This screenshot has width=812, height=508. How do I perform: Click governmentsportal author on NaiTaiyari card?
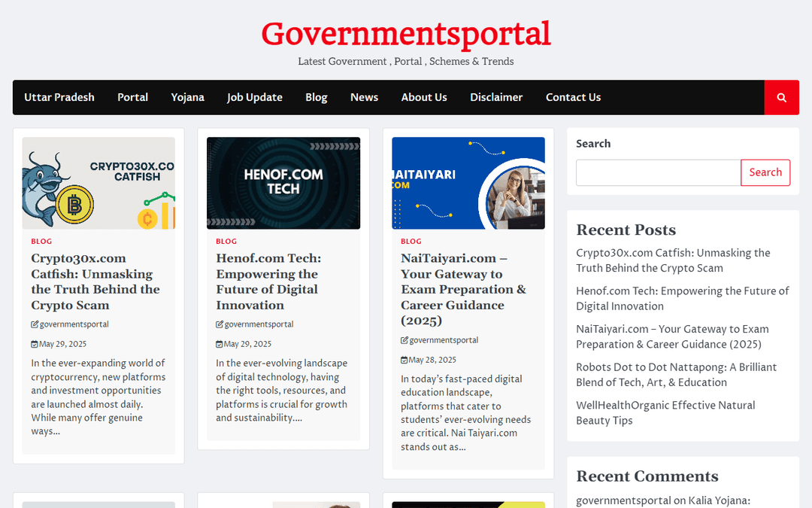[444, 340]
